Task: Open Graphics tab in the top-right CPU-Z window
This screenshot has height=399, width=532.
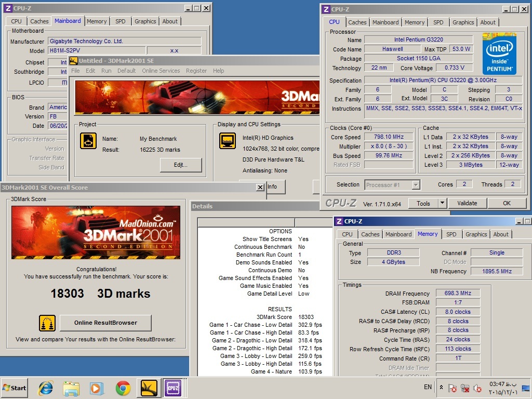Action: pyautogui.click(x=463, y=22)
